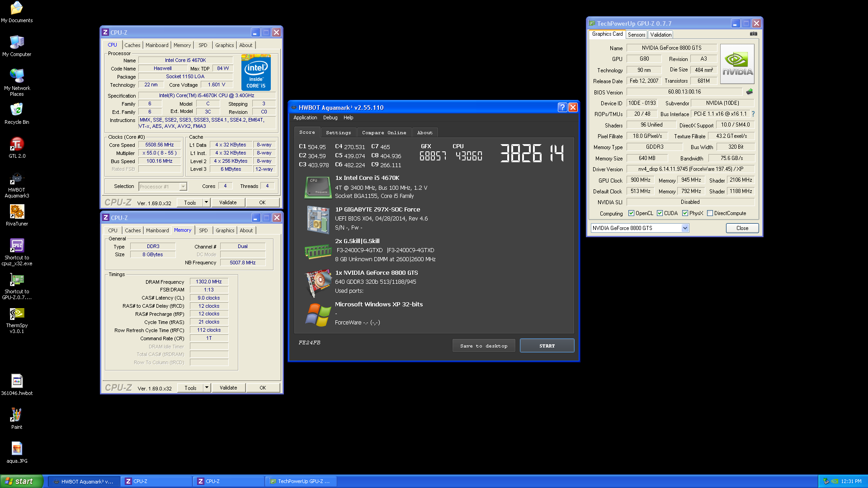
Task: Launch GTL 2.0 desktop shortcut
Action: pyautogui.click(x=17, y=148)
